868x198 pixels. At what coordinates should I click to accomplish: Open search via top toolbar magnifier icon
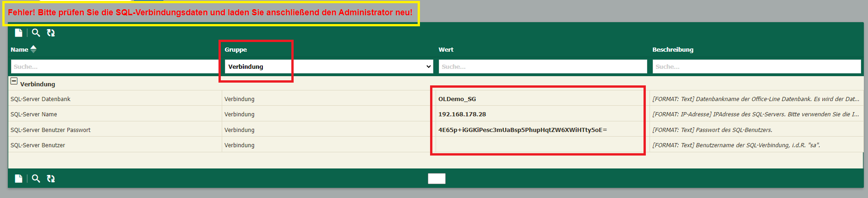[x=36, y=33]
